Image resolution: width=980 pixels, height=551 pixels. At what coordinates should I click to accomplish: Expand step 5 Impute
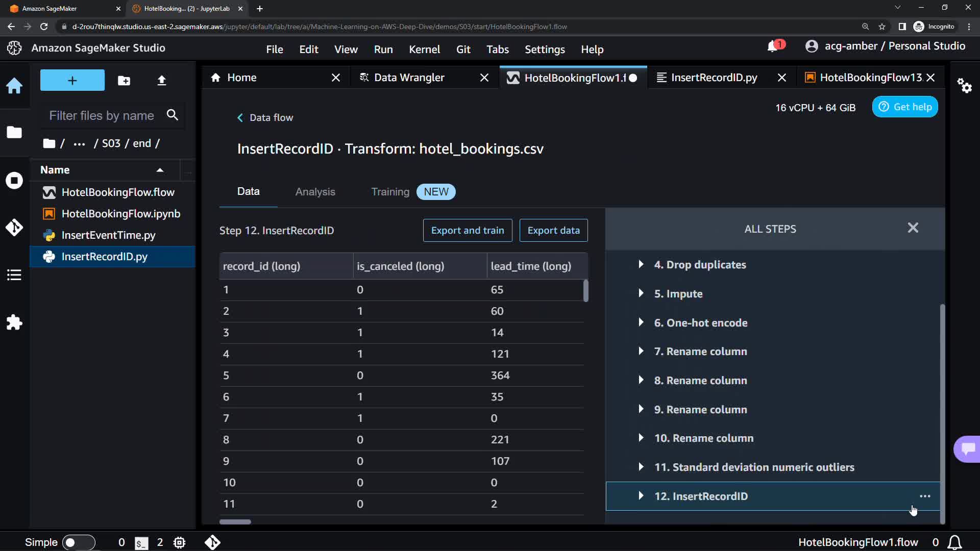(x=641, y=293)
